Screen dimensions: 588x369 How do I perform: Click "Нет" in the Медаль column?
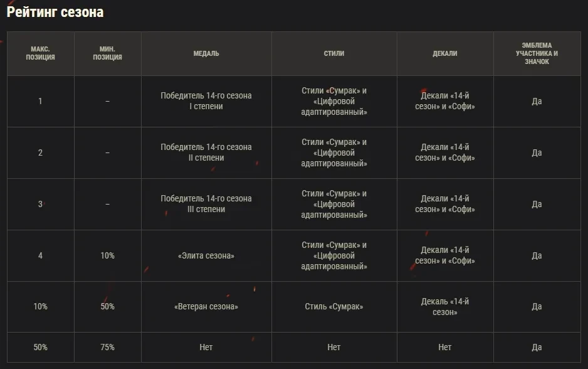(206, 347)
